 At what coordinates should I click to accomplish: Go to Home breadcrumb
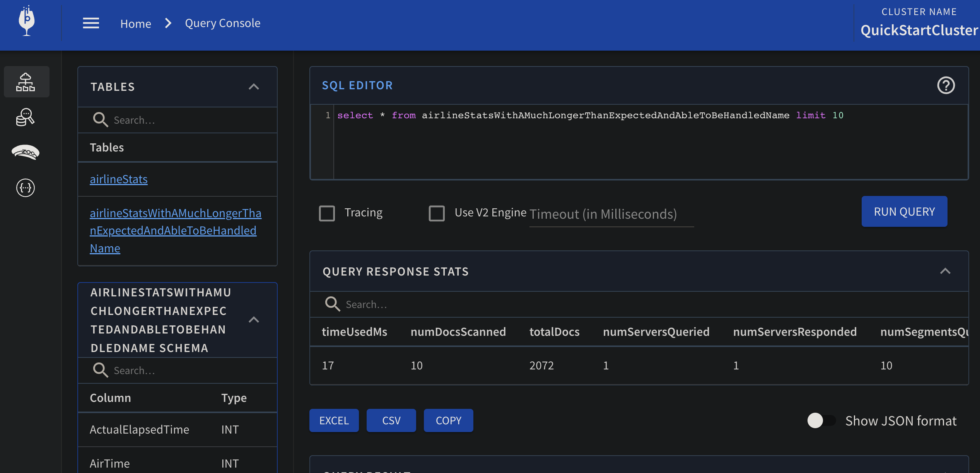click(135, 24)
